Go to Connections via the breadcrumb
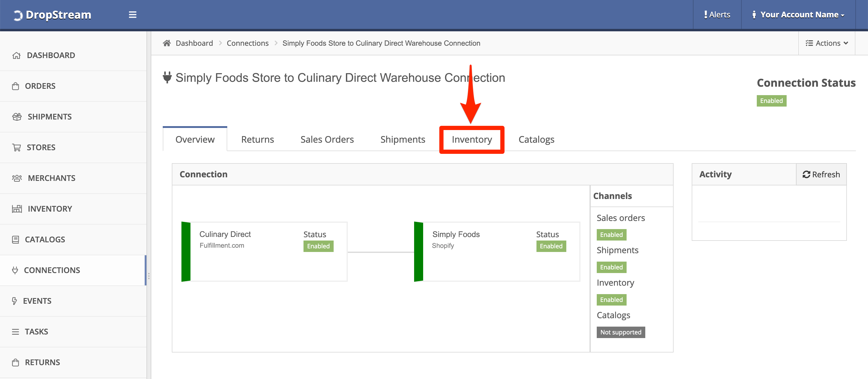The image size is (868, 379). coord(248,43)
